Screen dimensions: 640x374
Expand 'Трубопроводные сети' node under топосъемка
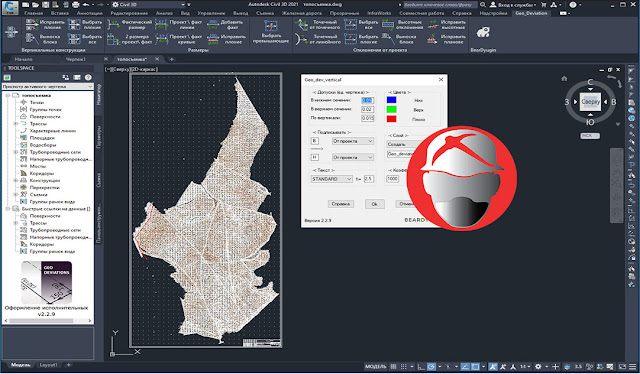point(16,152)
